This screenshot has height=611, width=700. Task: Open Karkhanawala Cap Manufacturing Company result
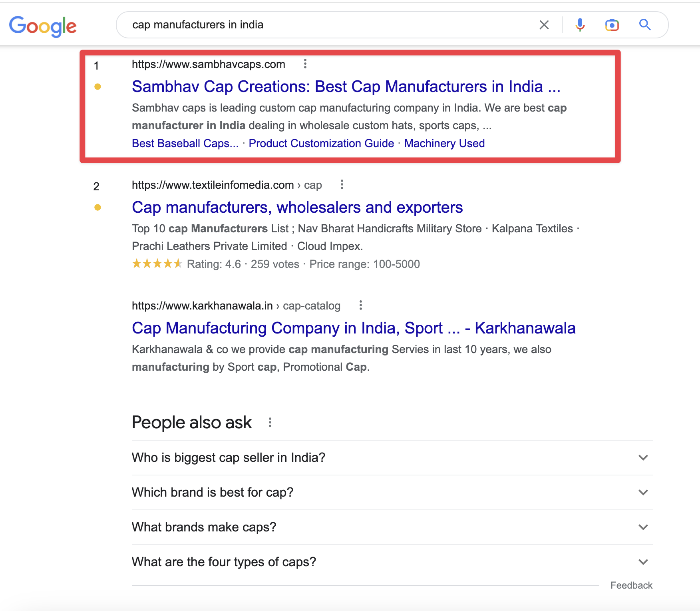(x=354, y=328)
